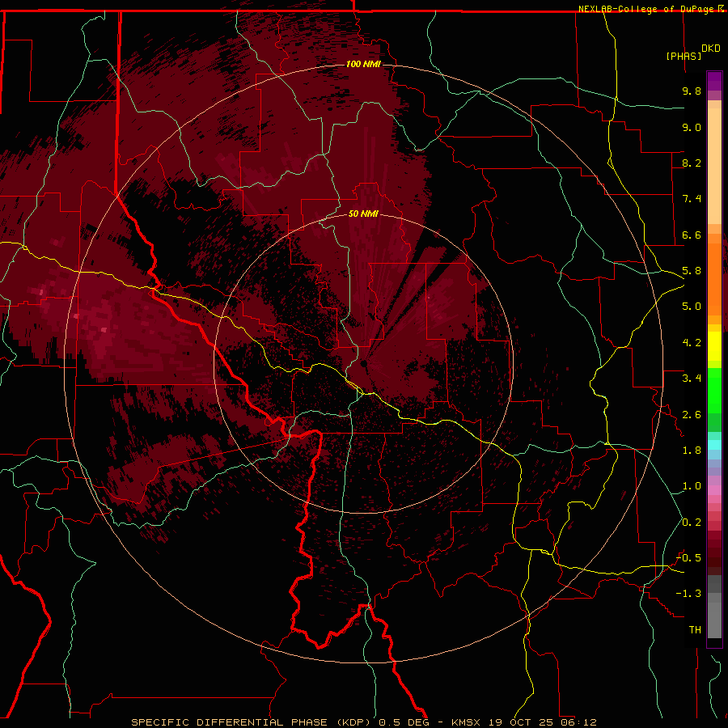Click the 2.6 colorbar scale value
The image size is (728, 728).
click(x=692, y=415)
